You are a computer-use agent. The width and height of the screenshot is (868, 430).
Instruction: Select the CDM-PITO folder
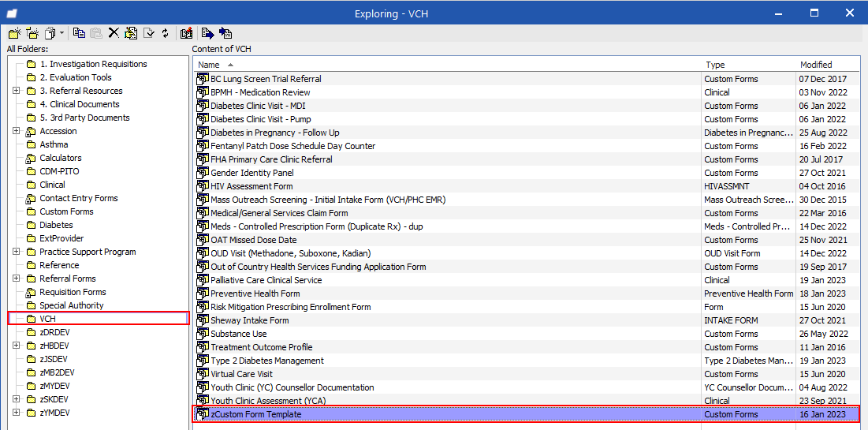[x=59, y=171]
